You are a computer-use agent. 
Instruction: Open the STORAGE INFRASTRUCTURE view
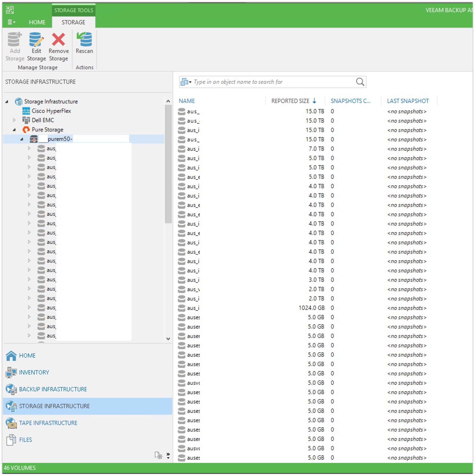tap(87, 406)
